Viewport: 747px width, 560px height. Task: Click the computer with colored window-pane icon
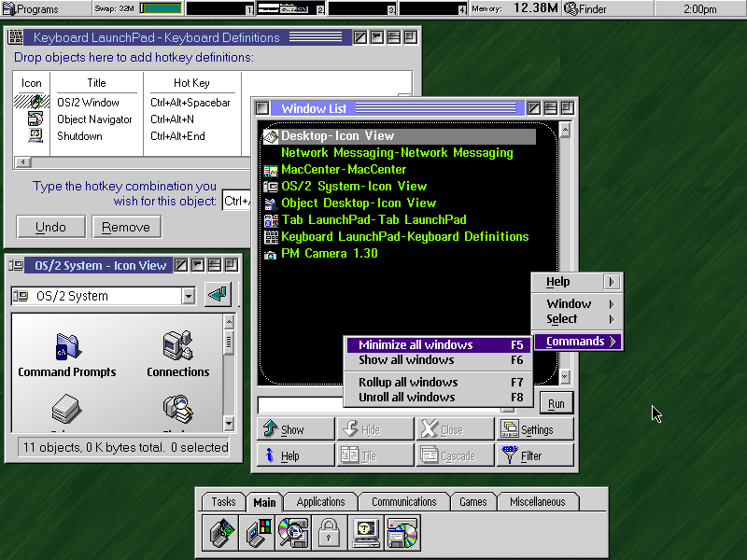coord(258,533)
